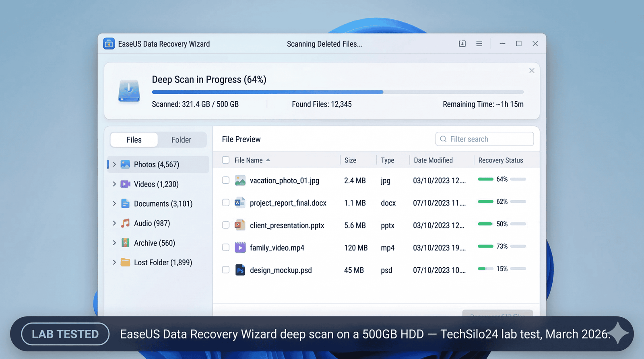Check the project_report_final.docx checkbox
This screenshot has height=359, width=644.
(x=226, y=203)
